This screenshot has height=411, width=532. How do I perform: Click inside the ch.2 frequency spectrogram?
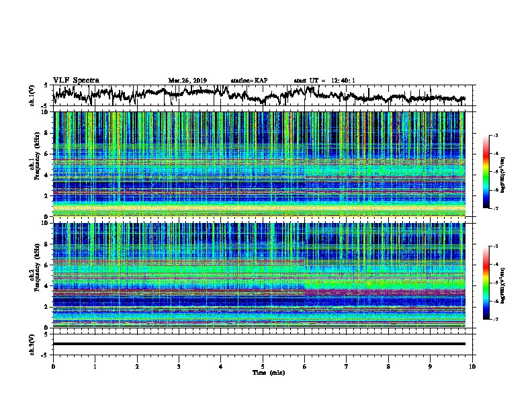(259, 275)
